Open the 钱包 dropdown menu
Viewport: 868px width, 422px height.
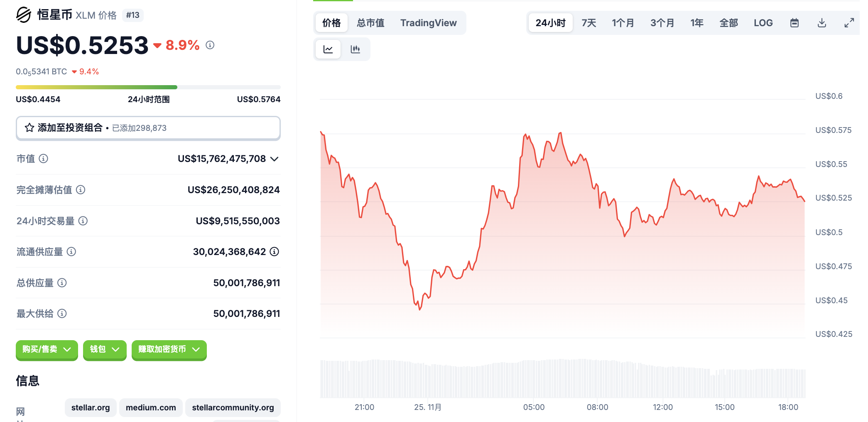coord(105,350)
